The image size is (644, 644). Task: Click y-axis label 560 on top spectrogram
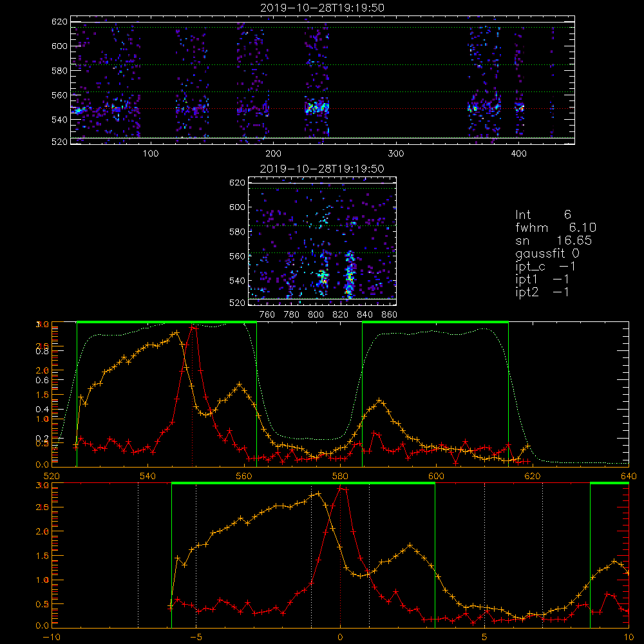(59, 95)
